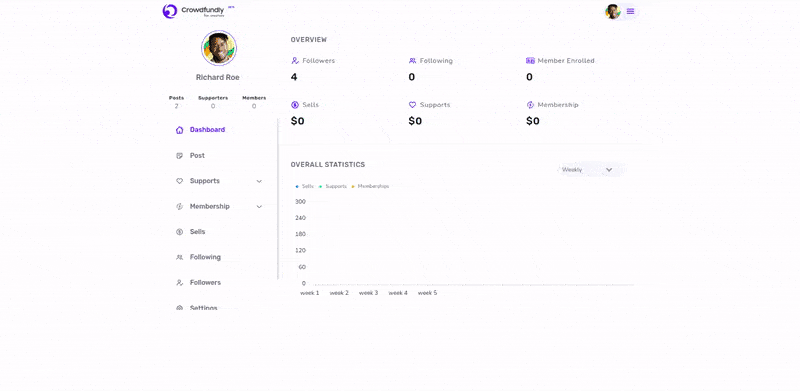Image resolution: width=800 pixels, height=391 pixels.
Task: Click the Sells overview dollar icon
Action: coord(295,105)
